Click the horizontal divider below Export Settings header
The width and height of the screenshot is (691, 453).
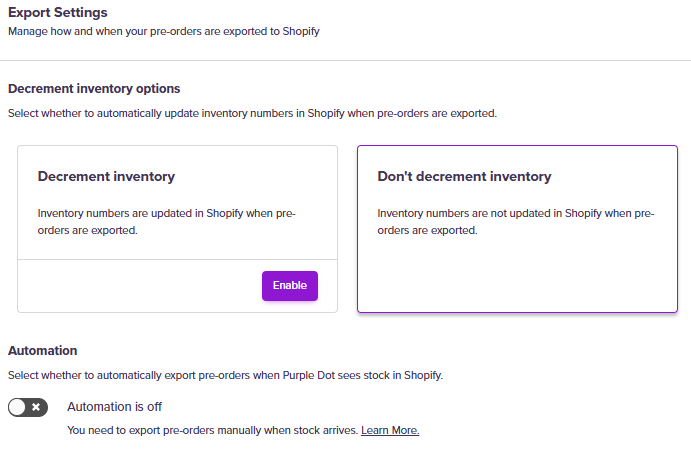[345, 60]
